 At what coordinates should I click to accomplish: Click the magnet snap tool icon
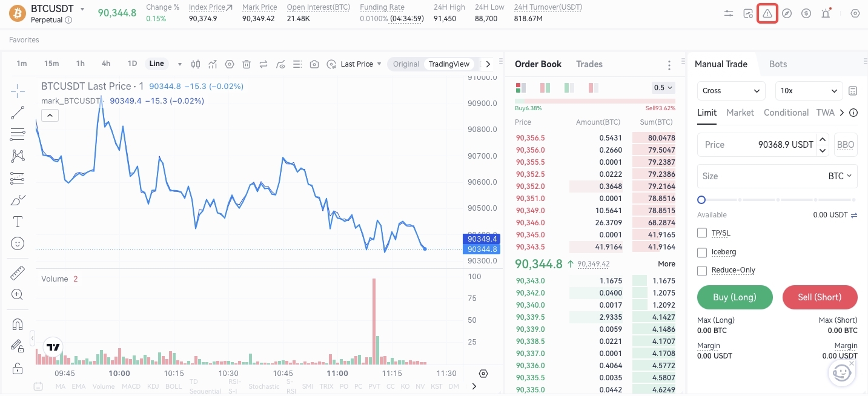pos(18,325)
